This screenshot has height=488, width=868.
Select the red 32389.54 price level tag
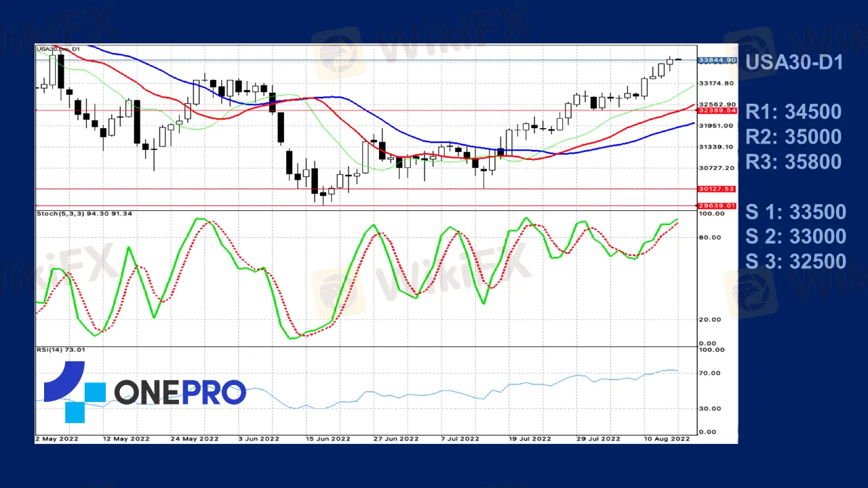[x=717, y=110]
